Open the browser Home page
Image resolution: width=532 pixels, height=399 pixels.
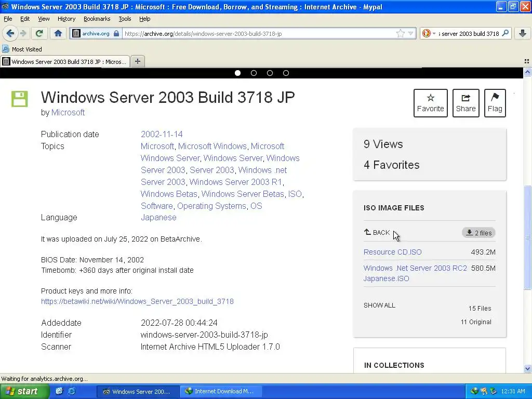tap(58, 33)
